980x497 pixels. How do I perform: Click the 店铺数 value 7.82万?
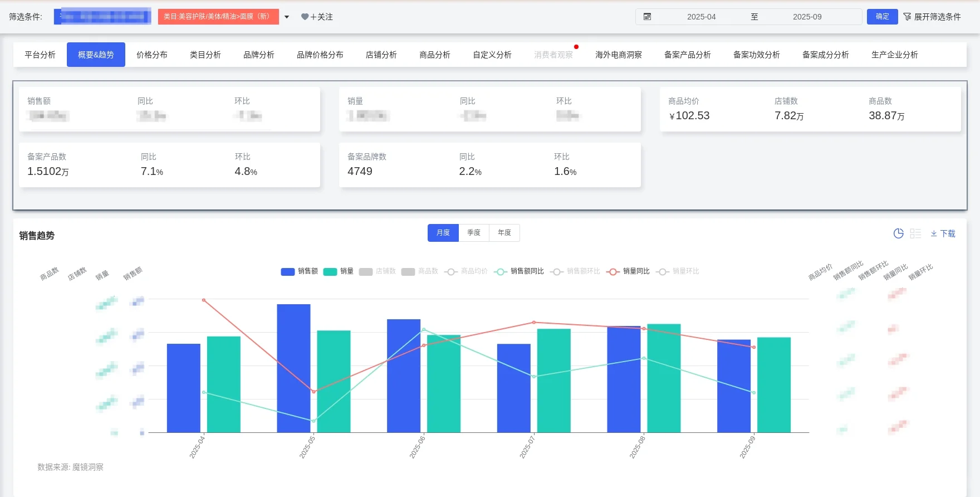(x=789, y=116)
